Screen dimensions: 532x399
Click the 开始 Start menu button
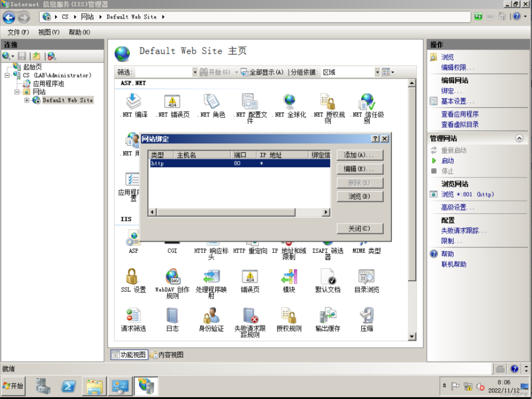pos(13,386)
